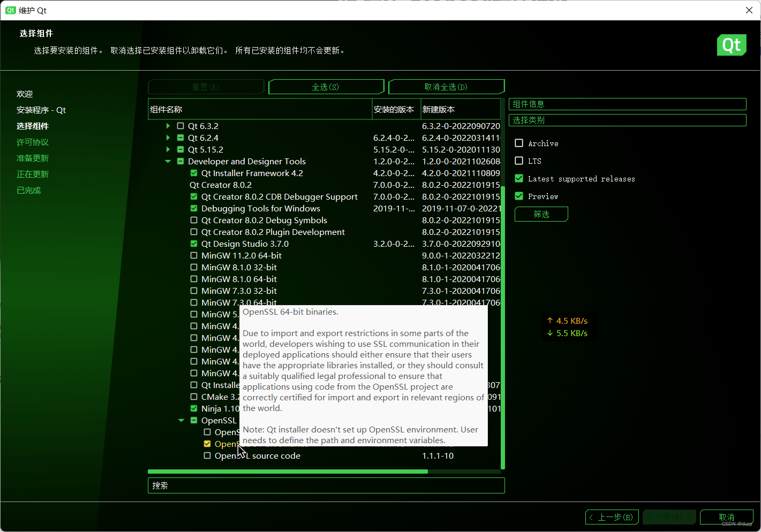The image size is (761, 532).
Task: Click the Qt logo in the header
Action: click(x=732, y=45)
